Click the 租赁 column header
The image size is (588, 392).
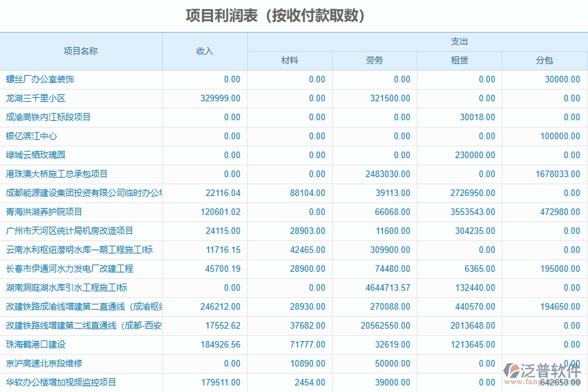pyautogui.click(x=459, y=61)
